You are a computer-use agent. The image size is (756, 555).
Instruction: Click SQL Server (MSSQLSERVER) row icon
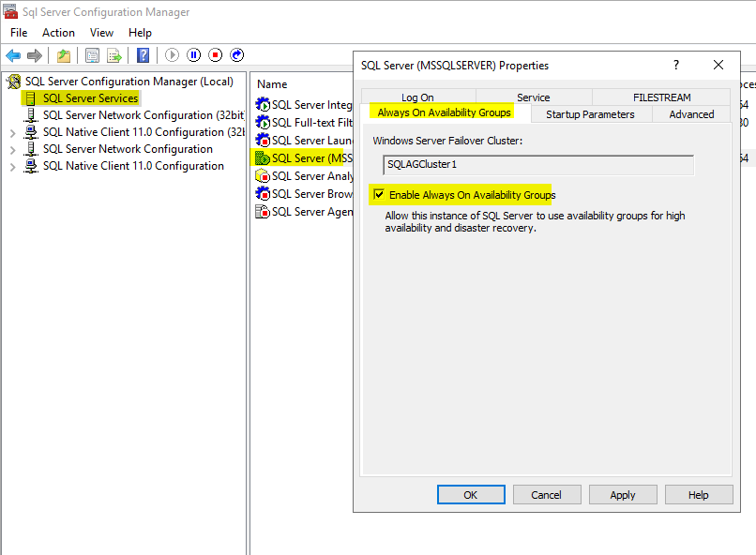pos(263,158)
